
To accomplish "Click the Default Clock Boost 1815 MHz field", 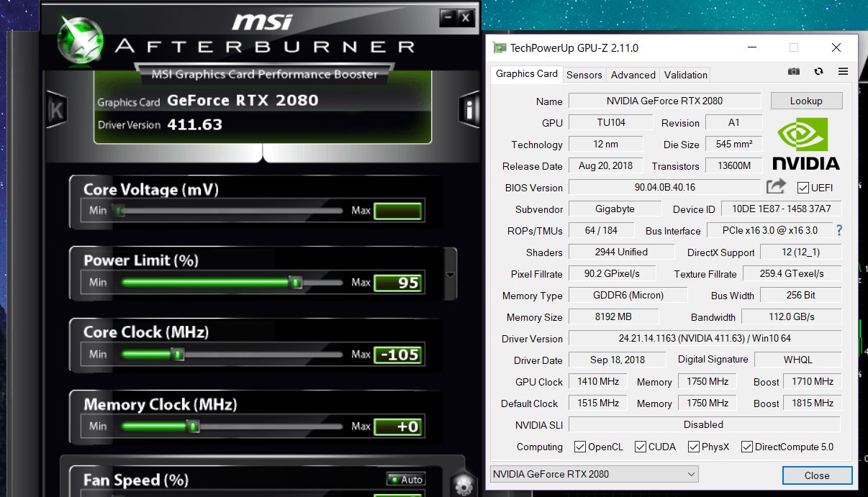I will [812, 403].
